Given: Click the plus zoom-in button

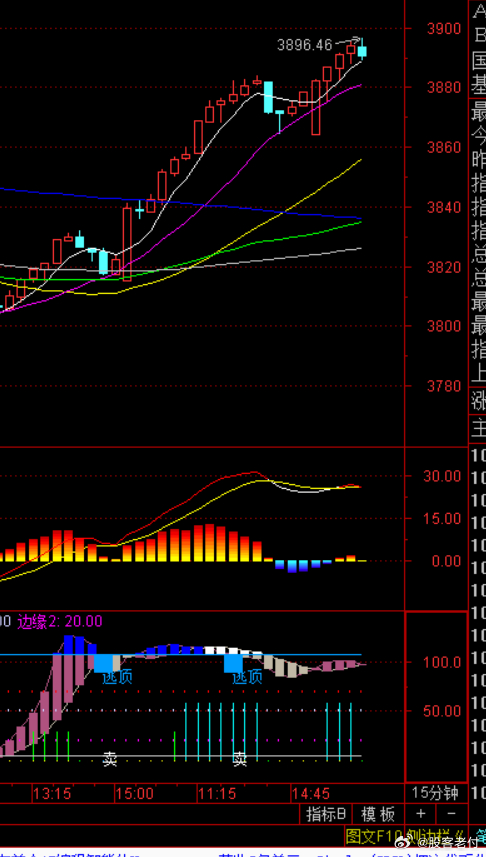Looking at the screenshot, I should (x=420, y=814).
